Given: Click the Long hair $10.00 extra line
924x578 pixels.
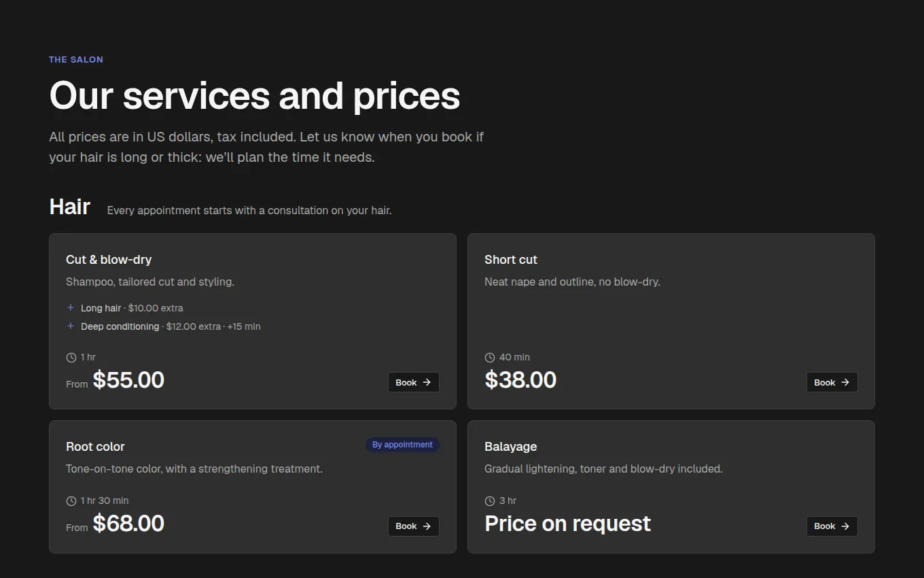Looking at the screenshot, I should click(x=132, y=308).
